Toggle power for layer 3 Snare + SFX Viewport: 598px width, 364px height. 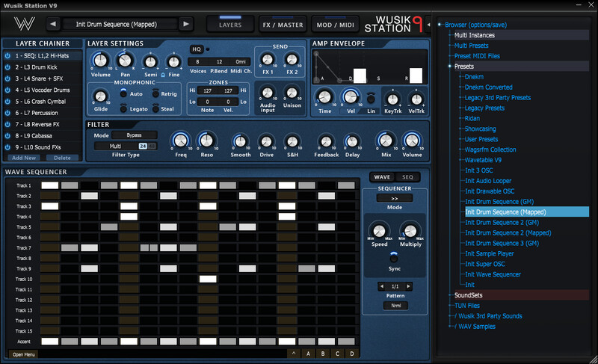[x=7, y=78]
